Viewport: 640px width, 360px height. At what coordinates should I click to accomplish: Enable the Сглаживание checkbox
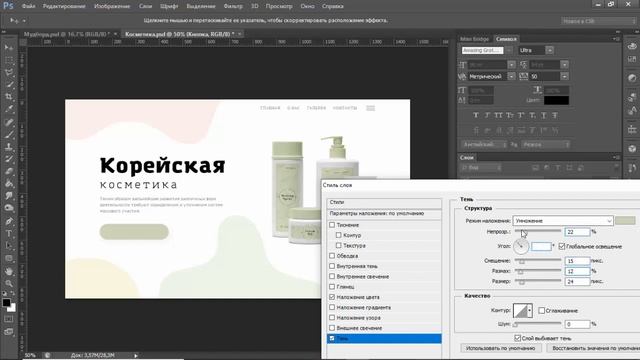pos(542,311)
